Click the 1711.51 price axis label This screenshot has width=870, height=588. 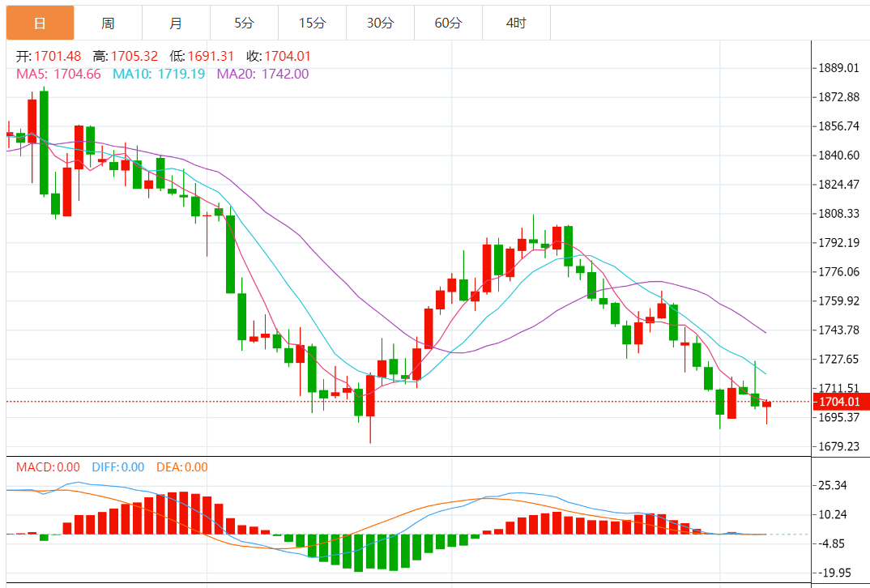(x=839, y=388)
